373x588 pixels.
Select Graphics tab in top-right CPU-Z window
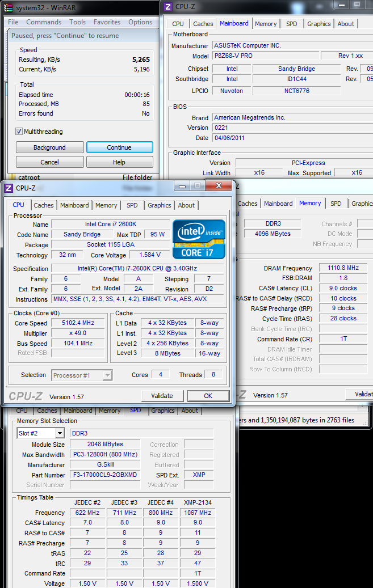tap(319, 24)
